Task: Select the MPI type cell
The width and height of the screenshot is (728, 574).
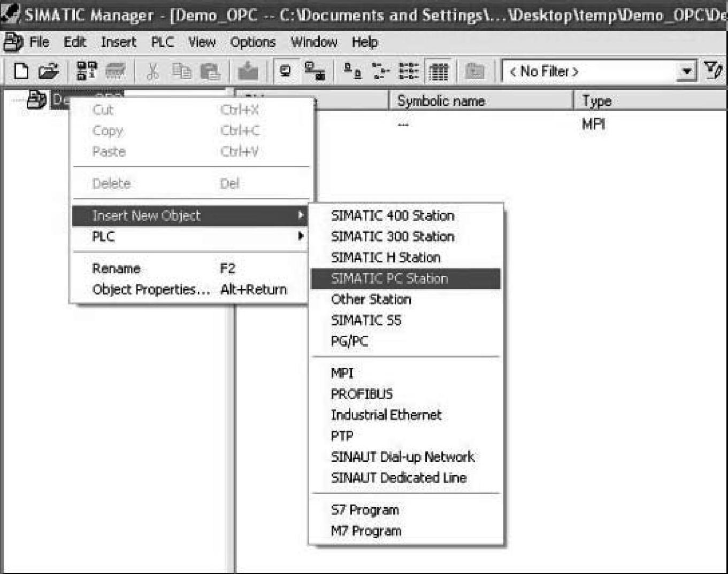Action: (x=594, y=124)
